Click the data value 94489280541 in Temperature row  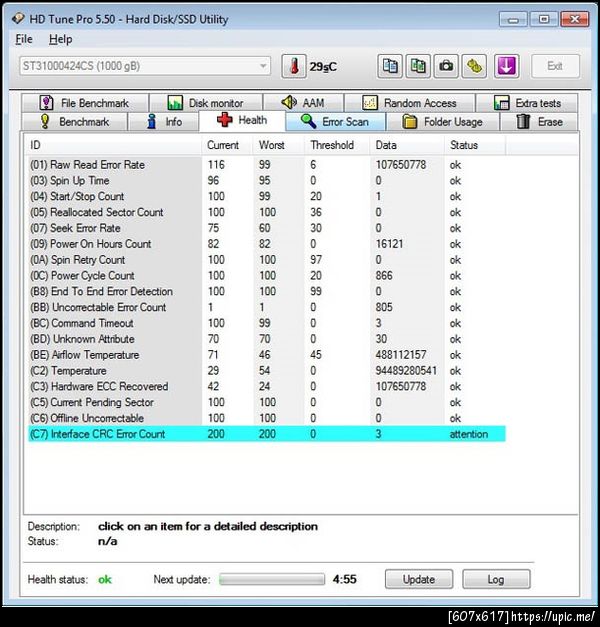tap(406, 371)
